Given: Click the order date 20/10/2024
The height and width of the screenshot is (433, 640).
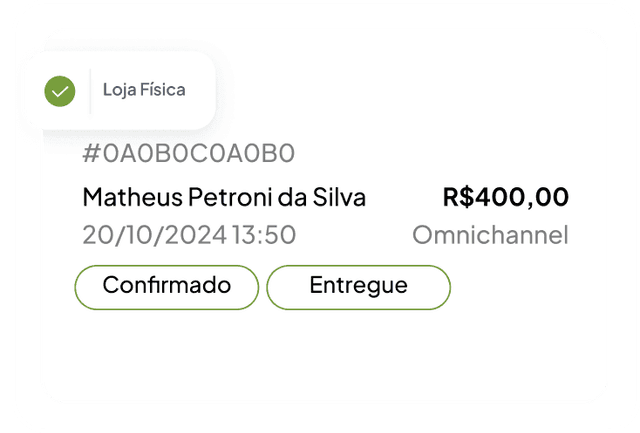Looking at the screenshot, I should tap(155, 235).
